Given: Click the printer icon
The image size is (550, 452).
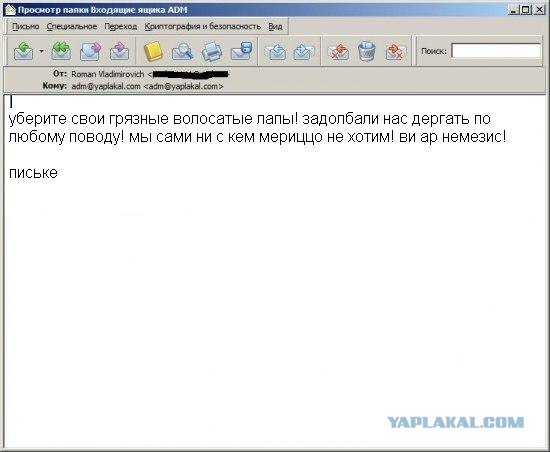Looking at the screenshot, I should (212, 51).
